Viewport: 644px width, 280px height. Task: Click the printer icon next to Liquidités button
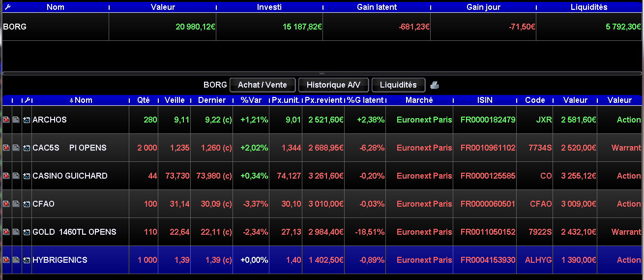pyautogui.click(x=434, y=85)
